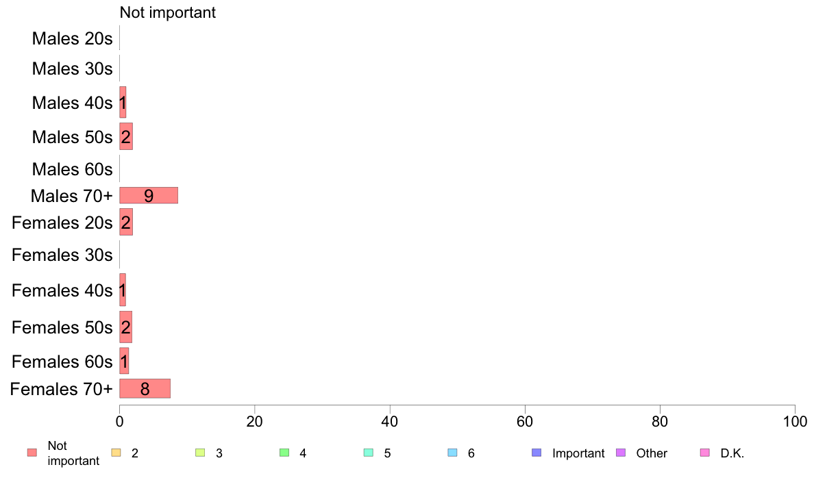Click the pink 'D.K.' legend swatch

705,453
